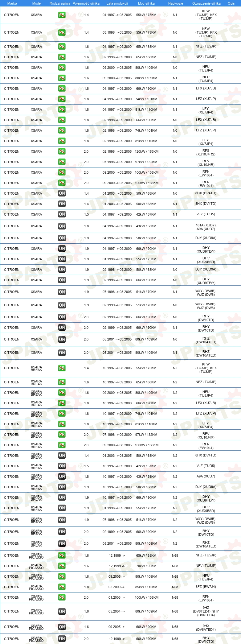Viewport: 241px width, 644px height.
Task: Click the PB icon in the Picasso NFZ 65kW / 88KM row
Action: 62,555
